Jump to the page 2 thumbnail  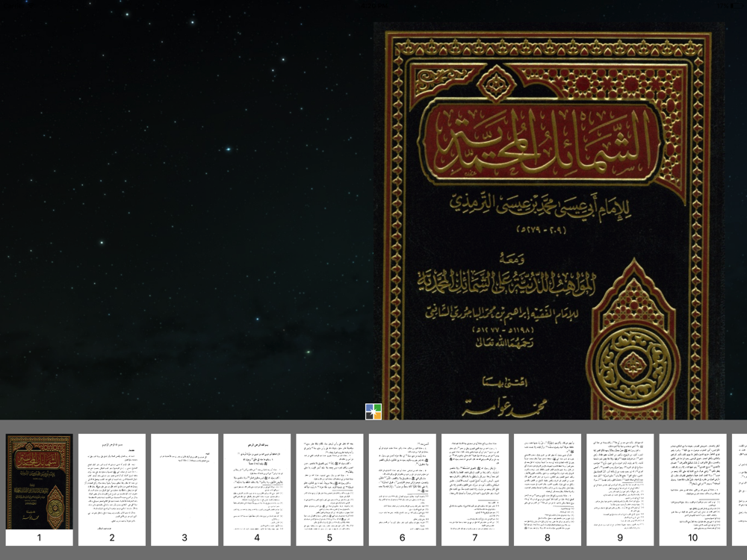point(112,490)
